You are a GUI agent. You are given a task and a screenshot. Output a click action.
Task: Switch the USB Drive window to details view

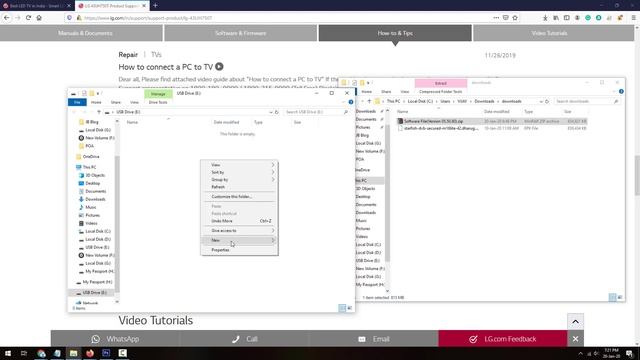pos(342,308)
